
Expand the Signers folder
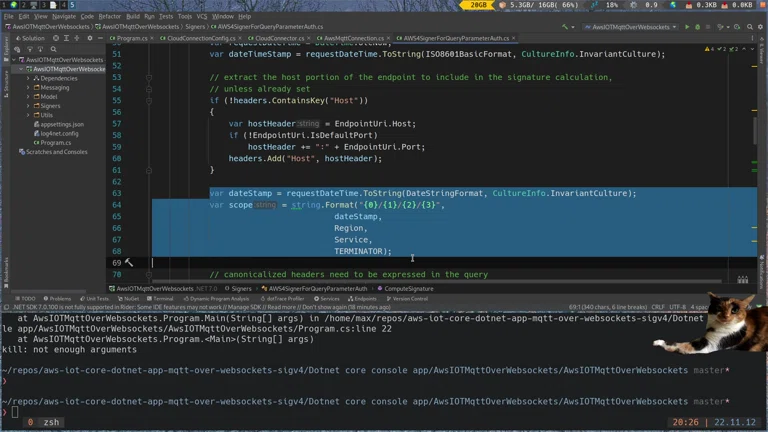click(29, 106)
